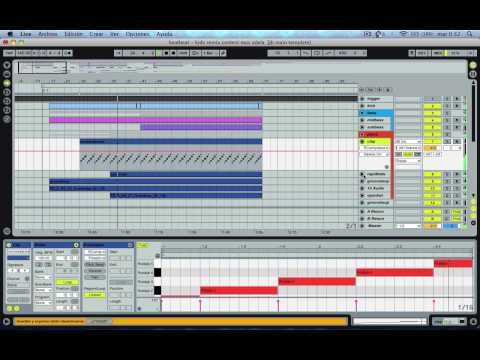The image size is (480, 360).
Task: Open the Live Device Browser icon
Action: point(7,74)
